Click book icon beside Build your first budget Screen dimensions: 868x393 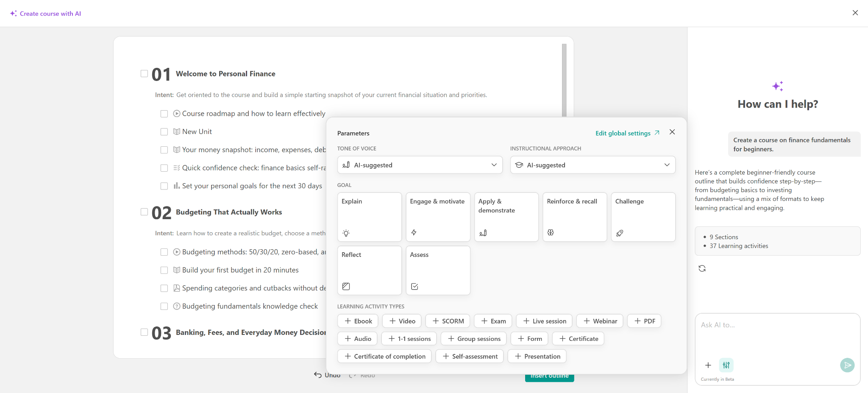177,270
